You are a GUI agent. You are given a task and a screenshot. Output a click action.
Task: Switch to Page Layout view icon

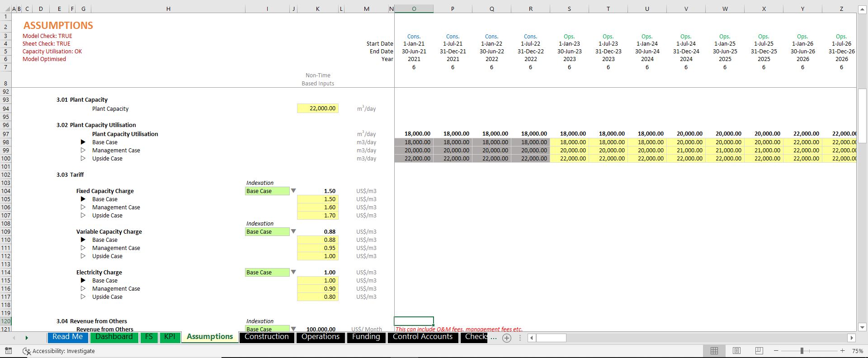click(736, 351)
